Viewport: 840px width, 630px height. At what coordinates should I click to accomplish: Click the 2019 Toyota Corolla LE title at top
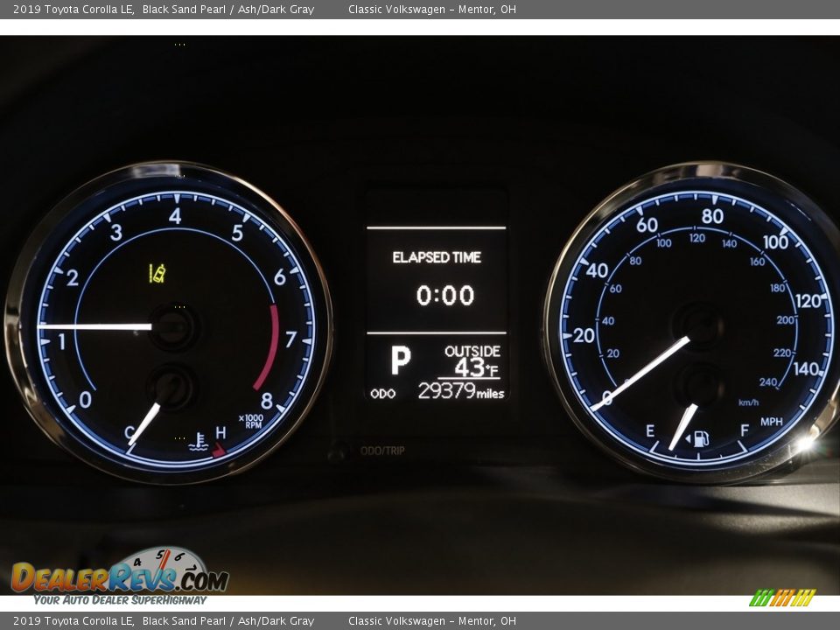73,10
